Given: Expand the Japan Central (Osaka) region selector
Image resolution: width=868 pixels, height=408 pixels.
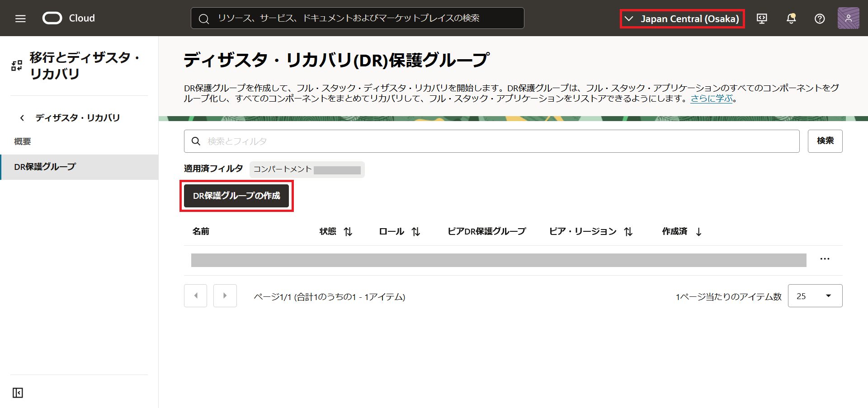Looking at the screenshot, I should pos(682,19).
